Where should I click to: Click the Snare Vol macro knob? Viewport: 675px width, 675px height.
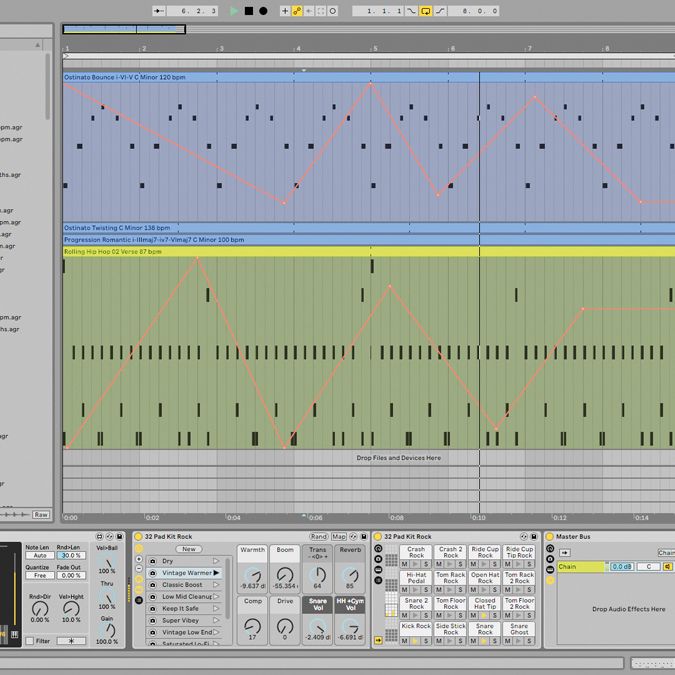tap(318, 626)
